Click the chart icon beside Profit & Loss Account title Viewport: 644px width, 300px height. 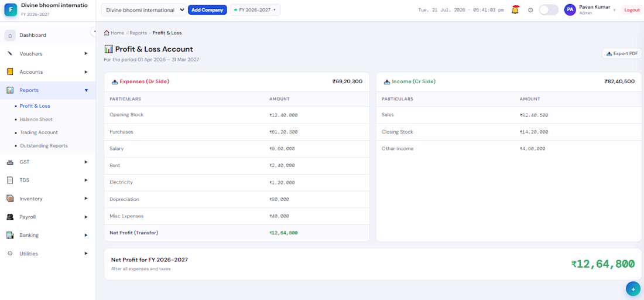[x=108, y=49]
